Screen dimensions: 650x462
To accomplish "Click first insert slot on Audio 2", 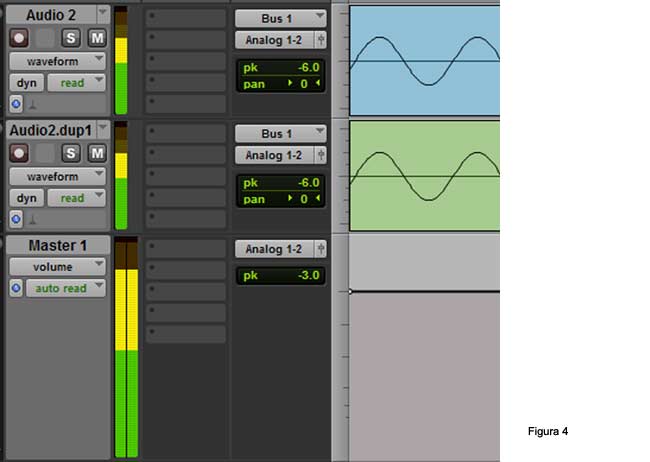I will [x=186, y=18].
